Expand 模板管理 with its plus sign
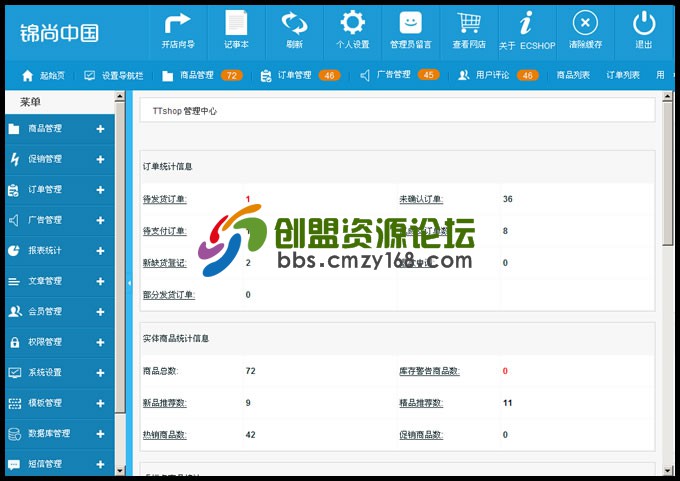This screenshot has width=680, height=481. 100,403
